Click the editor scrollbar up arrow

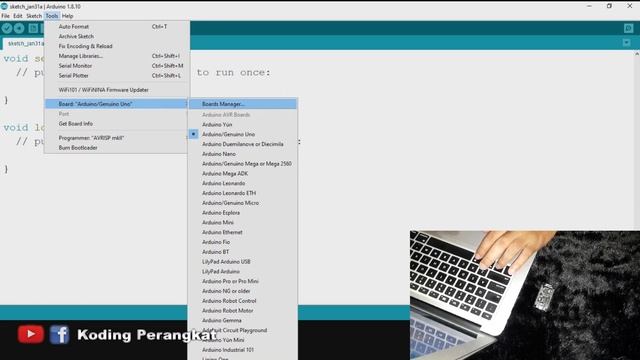point(637,53)
